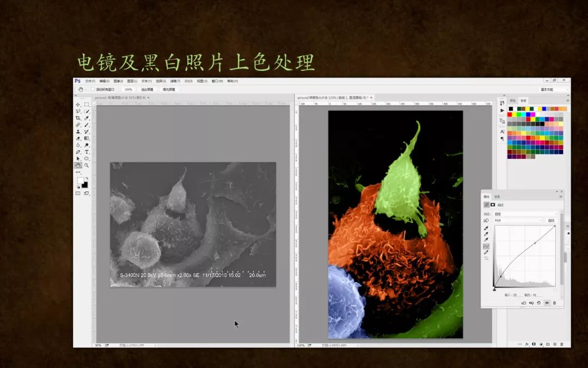This screenshot has height=368, width=588.
Task: Reset curves adjustment to defaults icon
Action: (539, 303)
